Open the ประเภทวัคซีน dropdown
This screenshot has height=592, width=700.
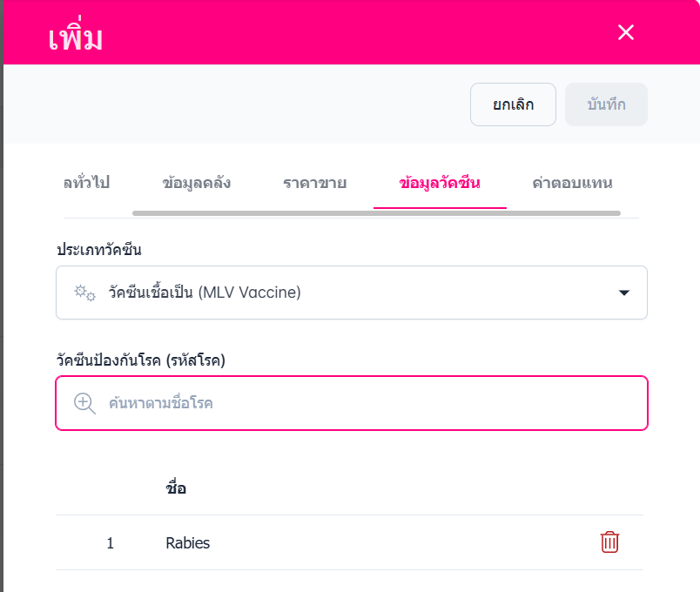(x=351, y=293)
